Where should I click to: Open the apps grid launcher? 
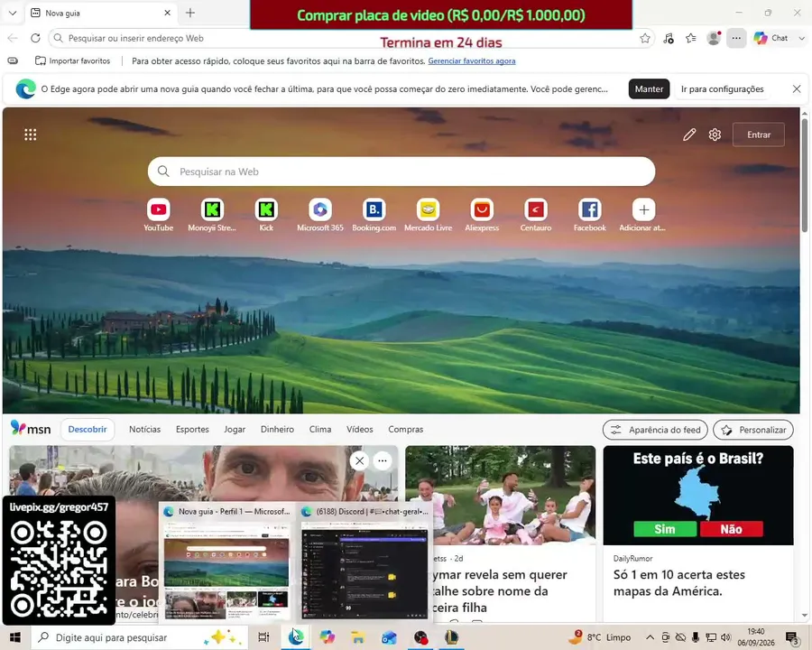[x=31, y=135]
